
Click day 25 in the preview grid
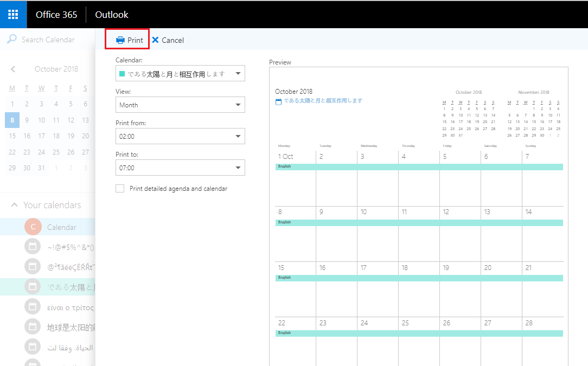point(405,323)
